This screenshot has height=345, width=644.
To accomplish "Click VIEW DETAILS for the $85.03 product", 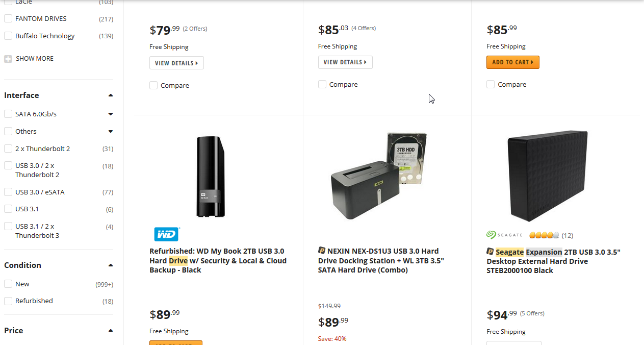I will click(x=345, y=62).
